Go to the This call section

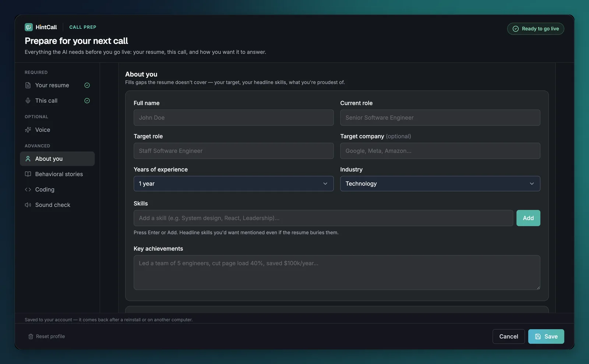pyautogui.click(x=57, y=101)
